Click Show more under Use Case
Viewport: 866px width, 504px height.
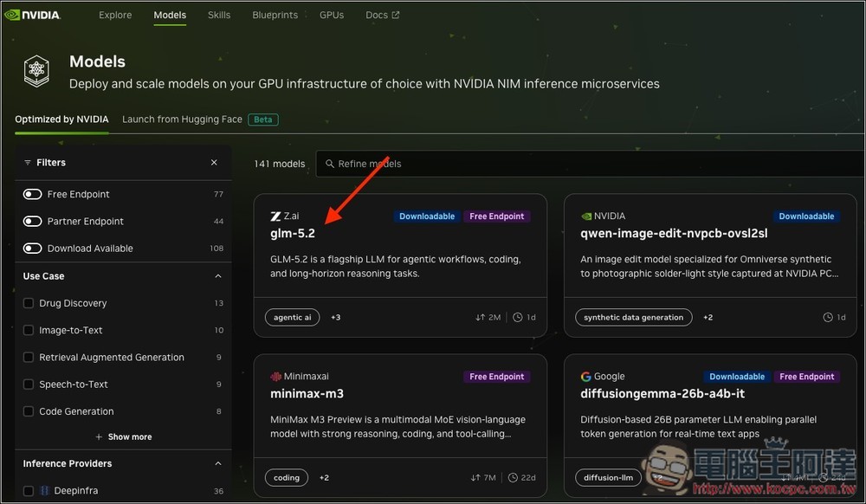point(124,436)
